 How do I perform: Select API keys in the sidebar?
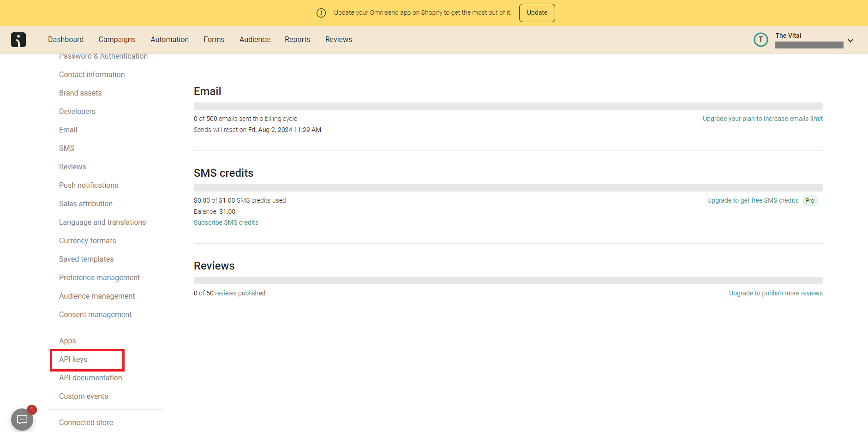coord(73,360)
